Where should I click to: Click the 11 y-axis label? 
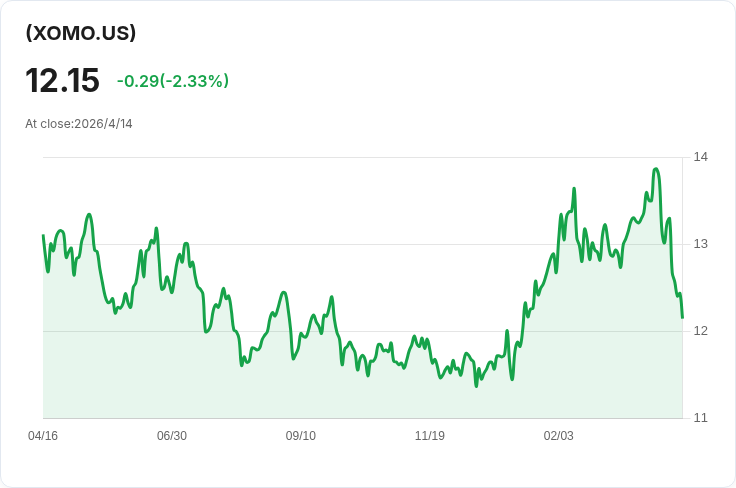700,418
